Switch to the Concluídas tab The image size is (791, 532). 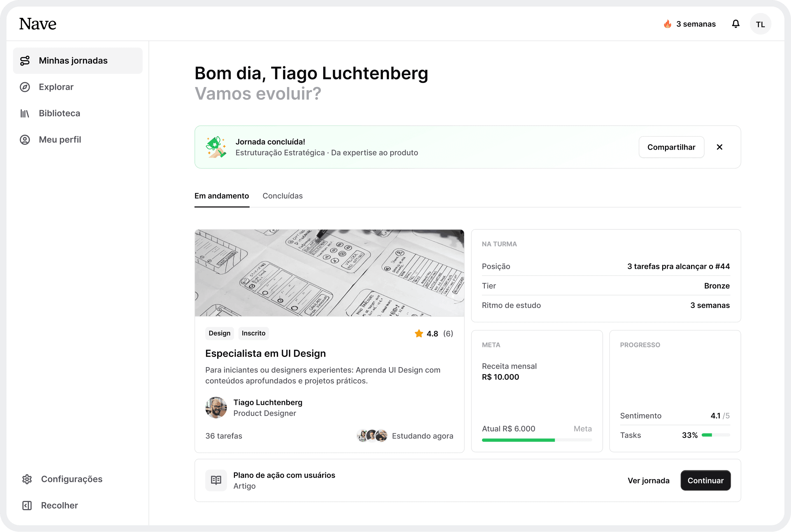click(x=282, y=196)
